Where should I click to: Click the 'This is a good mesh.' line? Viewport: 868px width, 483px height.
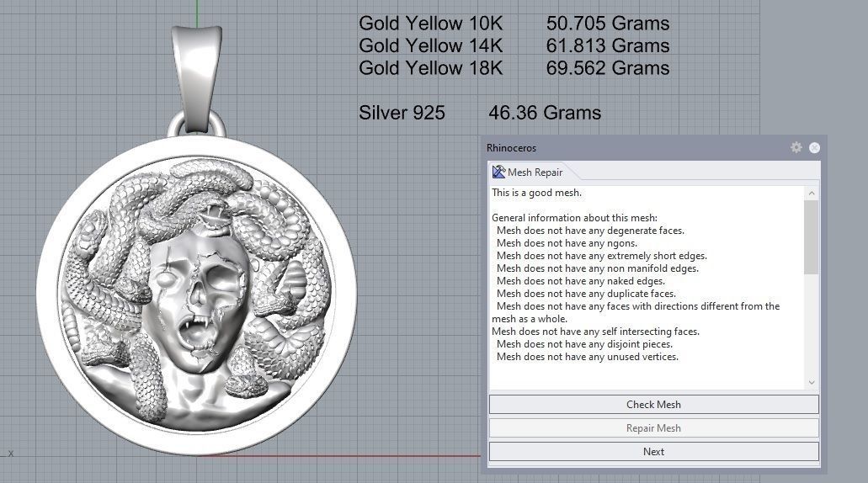click(536, 193)
